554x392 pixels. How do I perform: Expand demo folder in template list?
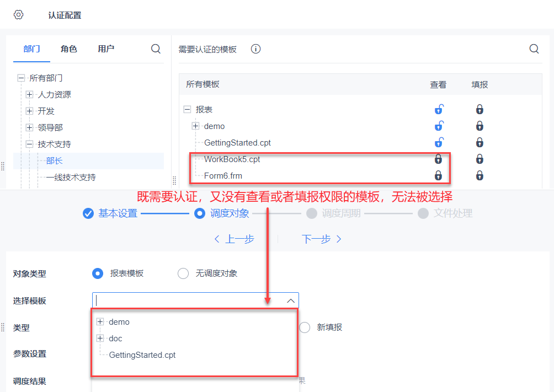[196, 126]
